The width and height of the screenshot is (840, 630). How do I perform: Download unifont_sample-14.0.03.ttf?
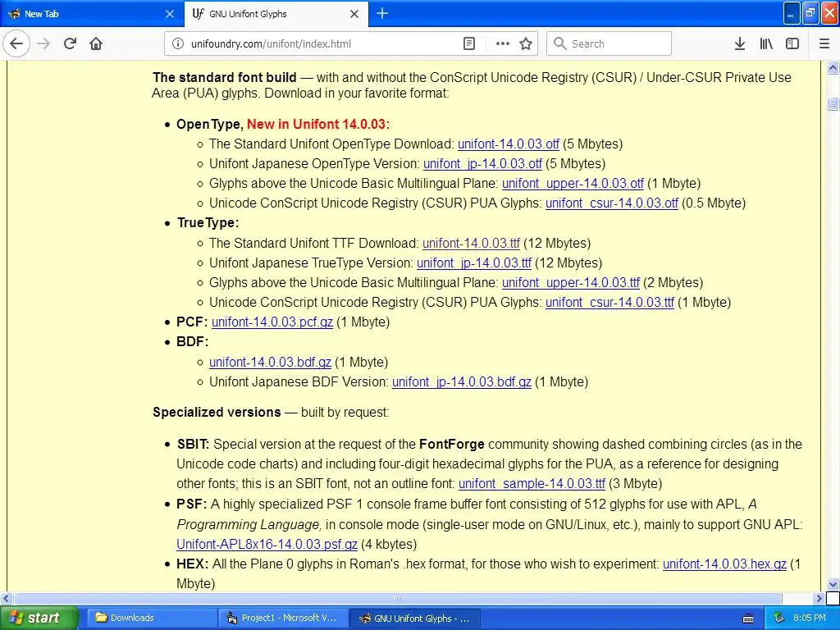pos(532,484)
